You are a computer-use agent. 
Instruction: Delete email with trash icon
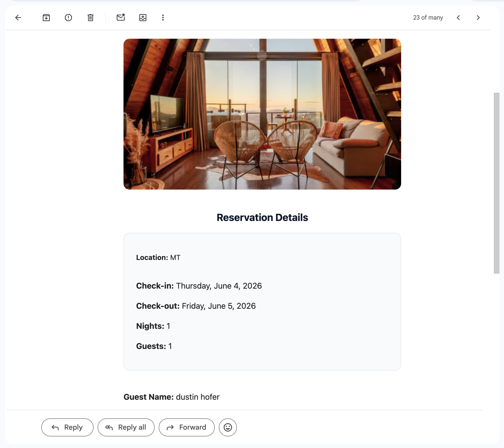(x=91, y=18)
